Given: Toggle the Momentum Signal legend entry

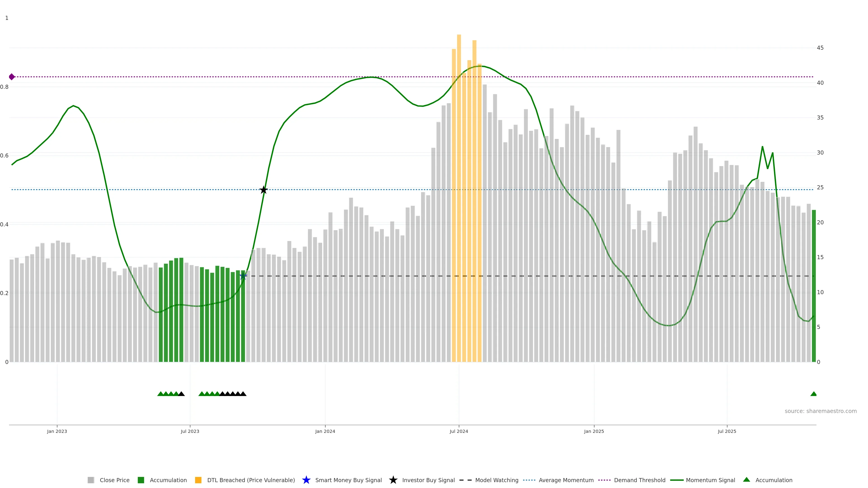Looking at the screenshot, I should pos(710,480).
